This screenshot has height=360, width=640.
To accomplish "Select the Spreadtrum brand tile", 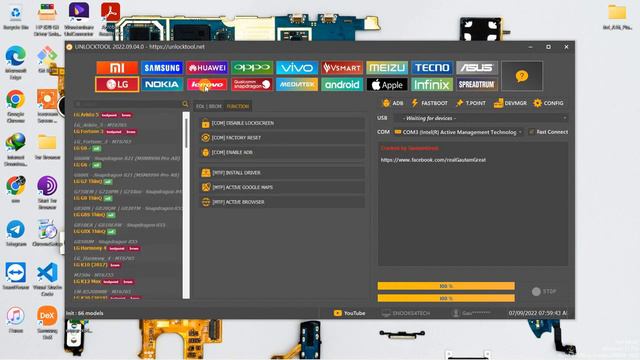I will tap(477, 84).
